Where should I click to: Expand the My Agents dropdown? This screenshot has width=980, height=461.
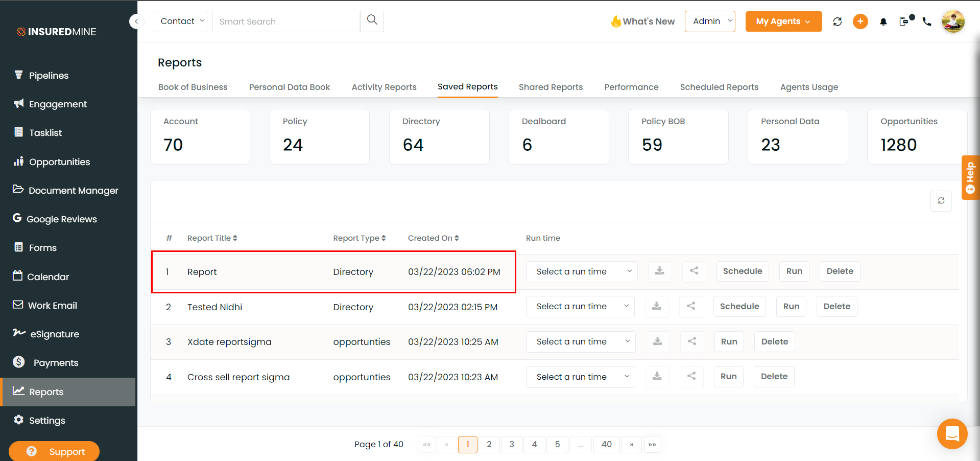click(x=783, y=21)
